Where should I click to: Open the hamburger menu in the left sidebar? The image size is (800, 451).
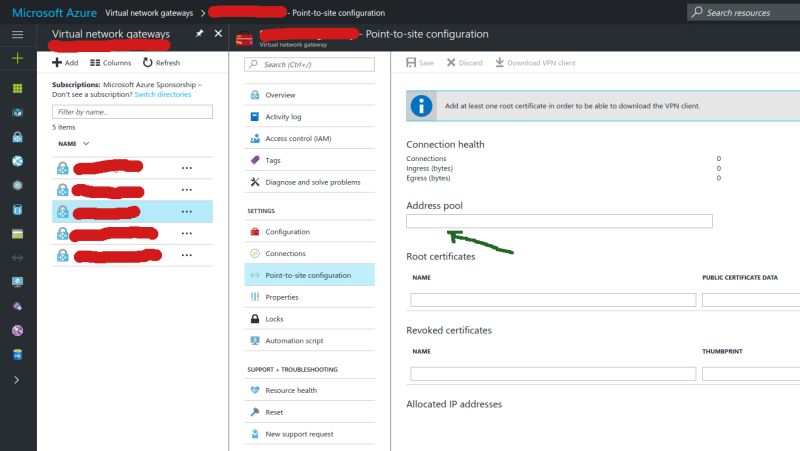(x=17, y=35)
